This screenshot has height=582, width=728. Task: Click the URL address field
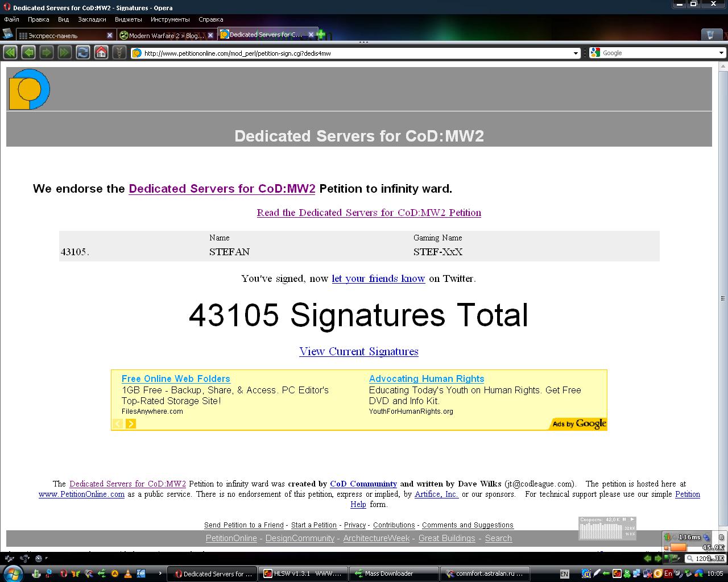coord(355,53)
